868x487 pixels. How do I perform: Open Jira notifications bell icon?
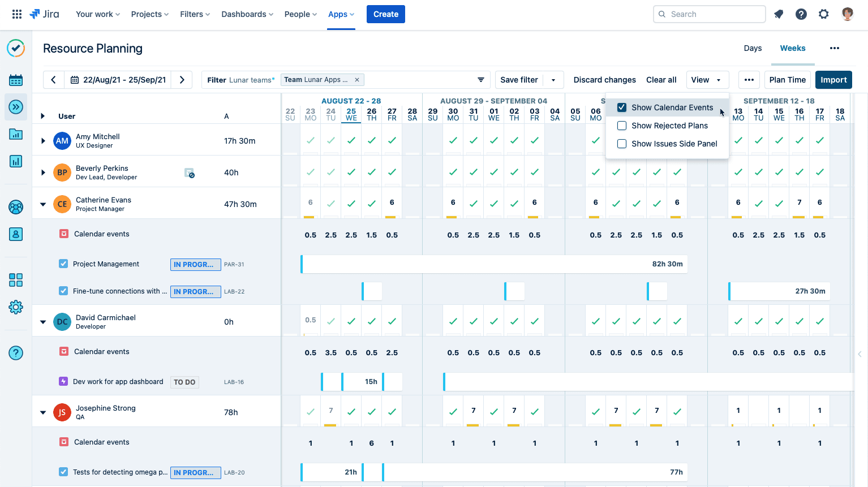pyautogui.click(x=779, y=14)
